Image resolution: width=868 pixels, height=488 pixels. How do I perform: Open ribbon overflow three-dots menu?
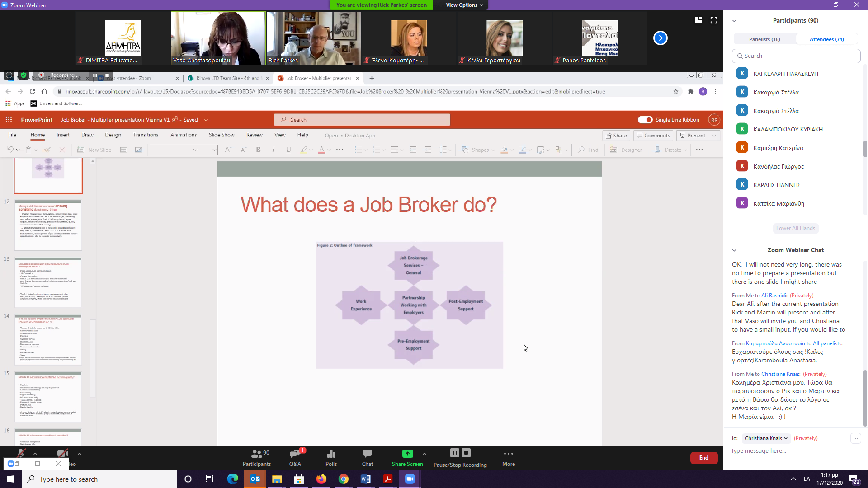pyautogui.click(x=699, y=150)
